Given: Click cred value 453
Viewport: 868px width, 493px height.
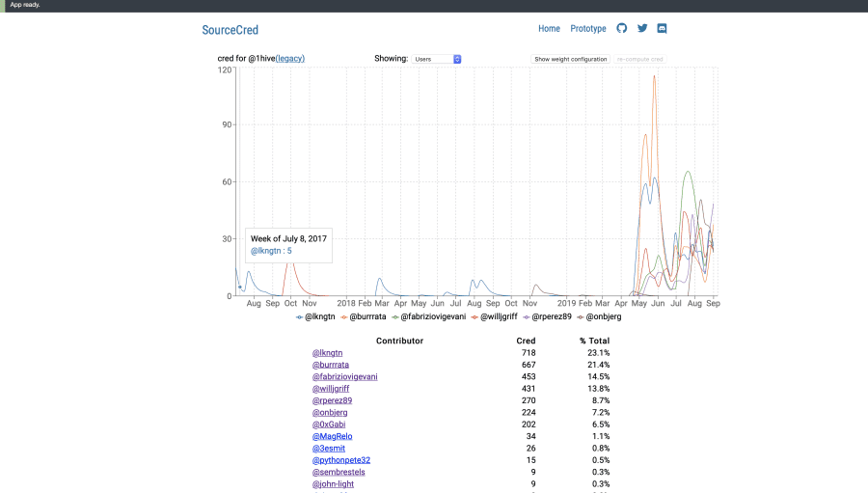Looking at the screenshot, I should tap(529, 376).
